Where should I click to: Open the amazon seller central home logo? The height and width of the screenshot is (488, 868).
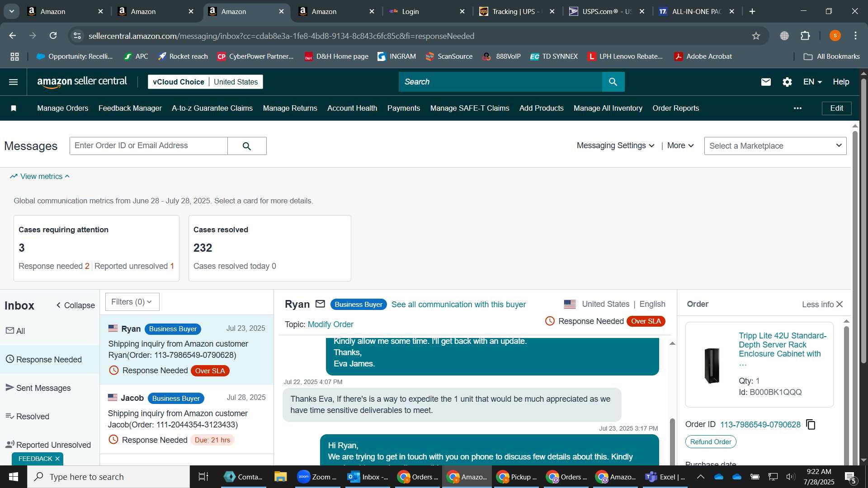[82, 82]
